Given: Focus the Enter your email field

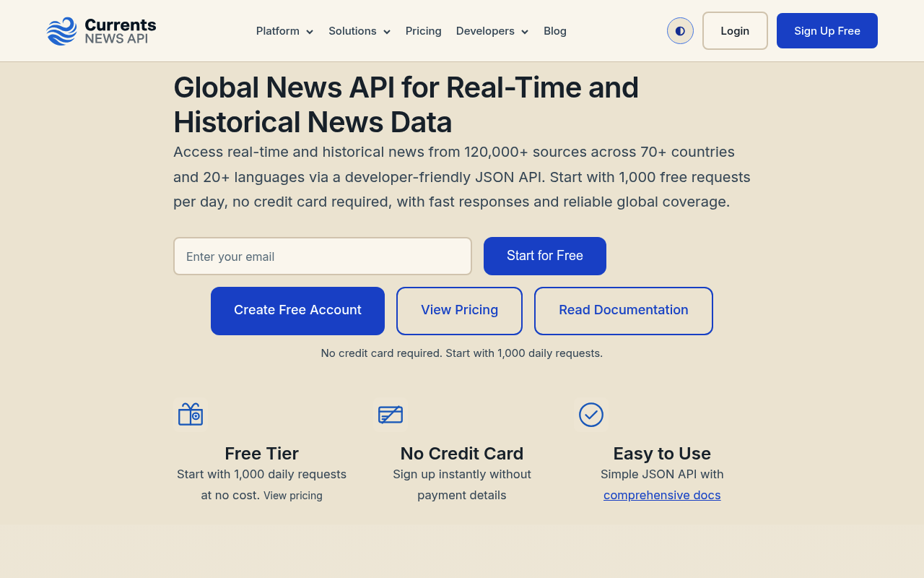Looking at the screenshot, I should [323, 256].
